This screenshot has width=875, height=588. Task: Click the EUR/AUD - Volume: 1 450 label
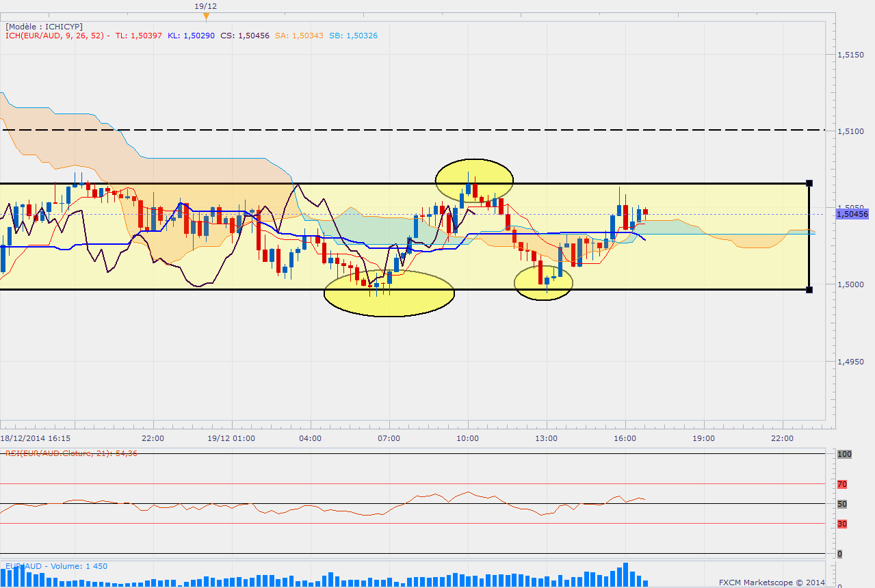coord(56,566)
